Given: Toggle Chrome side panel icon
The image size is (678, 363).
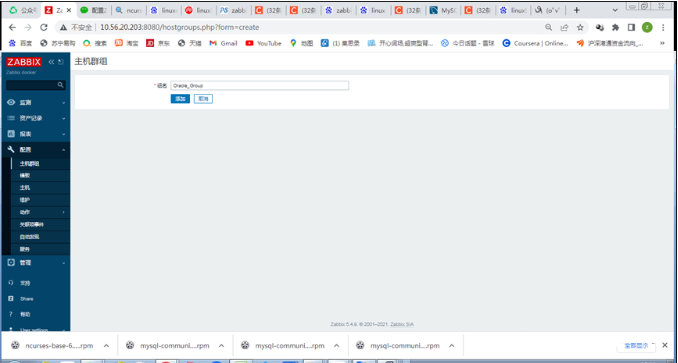Looking at the screenshot, I should click(x=631, y=28).
